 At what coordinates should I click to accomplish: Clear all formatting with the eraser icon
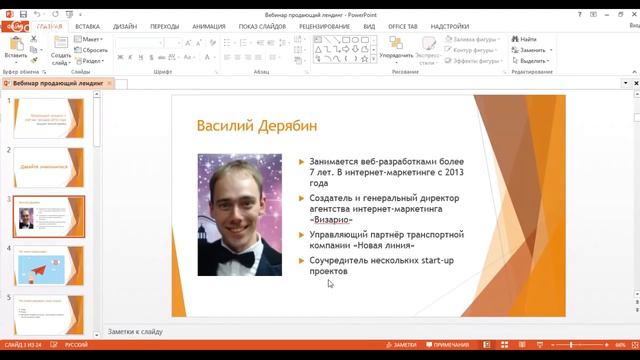pos(212,43)
